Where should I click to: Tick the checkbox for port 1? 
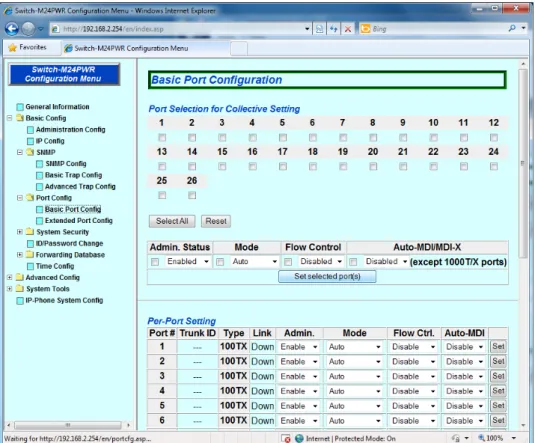pyautogui.click(x=162, y=138)
